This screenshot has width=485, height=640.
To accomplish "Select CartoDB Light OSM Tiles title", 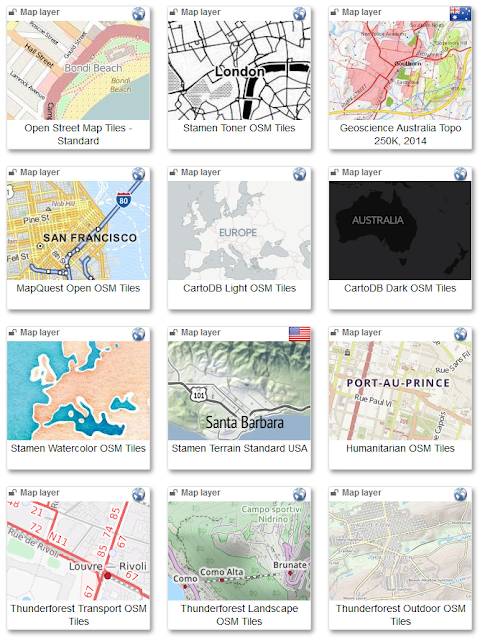I will (x=239, y=288).
